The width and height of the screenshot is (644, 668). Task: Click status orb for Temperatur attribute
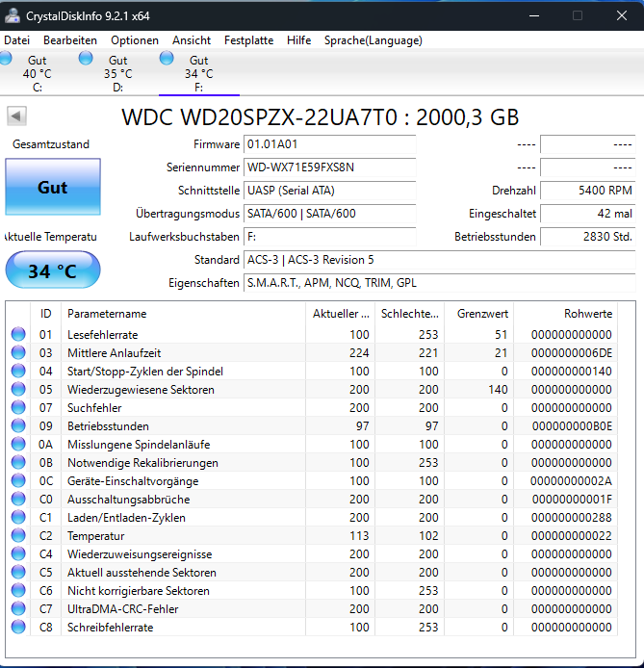18,535
